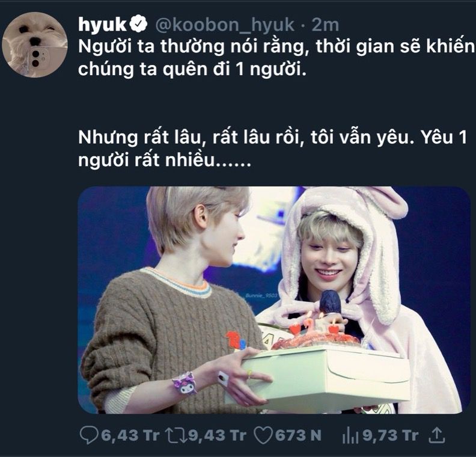The image size is (476, 457).
Task: Click the reply speech bubble icon
Action: point(88,435)
